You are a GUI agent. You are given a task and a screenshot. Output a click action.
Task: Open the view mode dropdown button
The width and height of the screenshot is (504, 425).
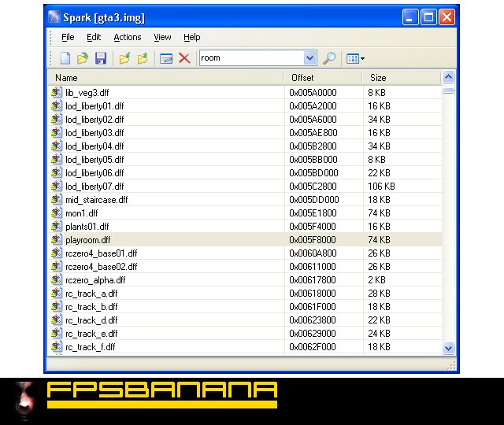click(x=355, y=58)
